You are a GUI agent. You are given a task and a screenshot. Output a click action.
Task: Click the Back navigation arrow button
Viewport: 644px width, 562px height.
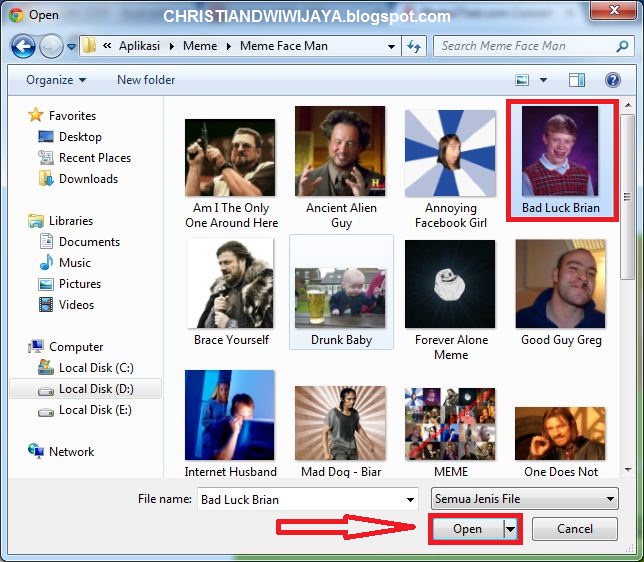(23, 46)
